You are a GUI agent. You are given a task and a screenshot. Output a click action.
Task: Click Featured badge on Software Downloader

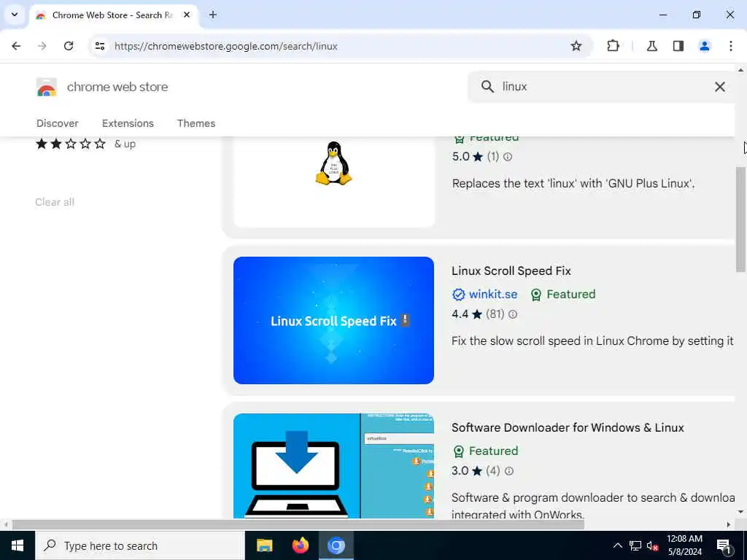(485, 451)
